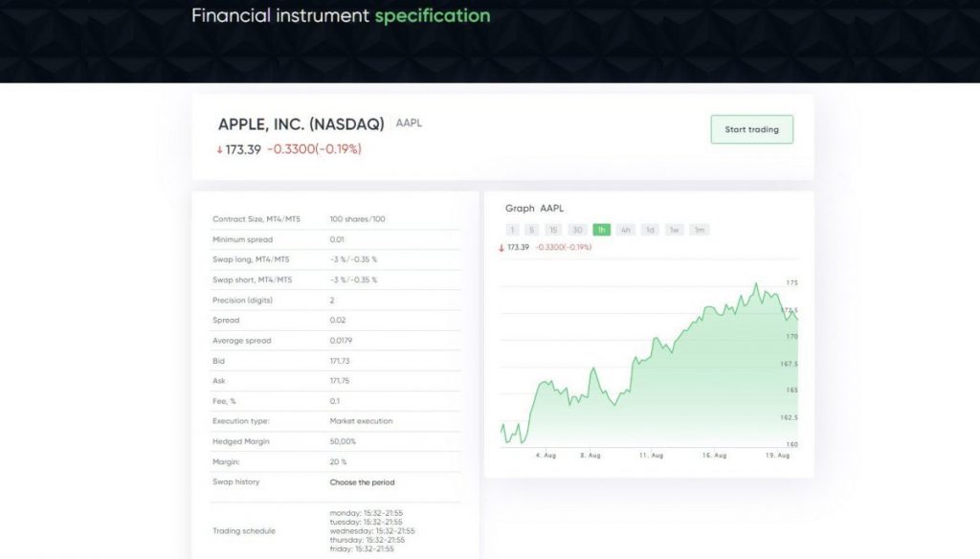980x559 pixels.
Task: Click red down arrow beside 173.39 header price
Action: point(219,150)
